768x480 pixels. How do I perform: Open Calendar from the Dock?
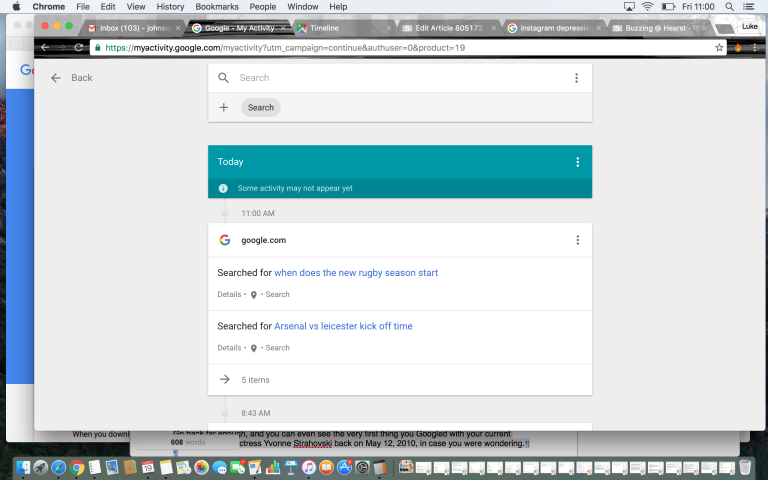[x=148, y=467]
